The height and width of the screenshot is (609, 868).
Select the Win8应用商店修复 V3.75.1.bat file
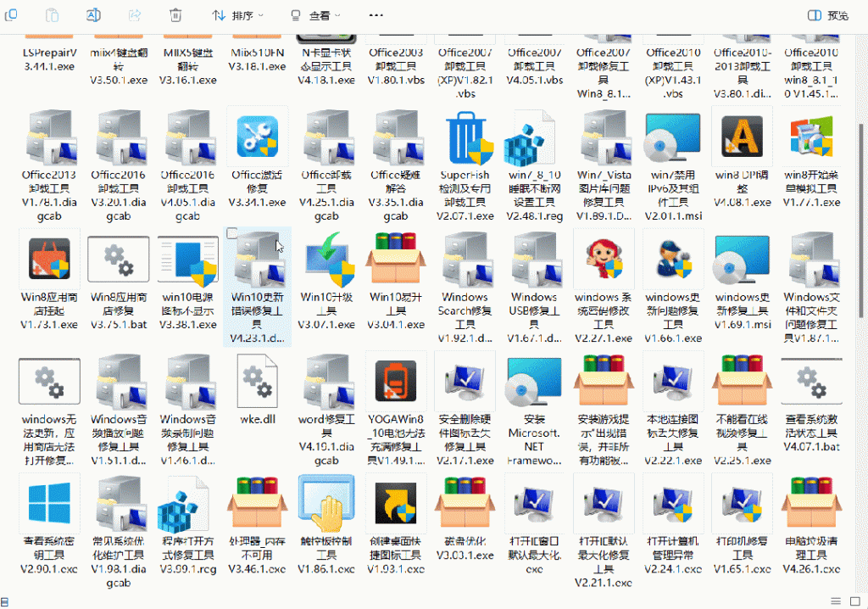pyautogui.click(x=119, y=259)
